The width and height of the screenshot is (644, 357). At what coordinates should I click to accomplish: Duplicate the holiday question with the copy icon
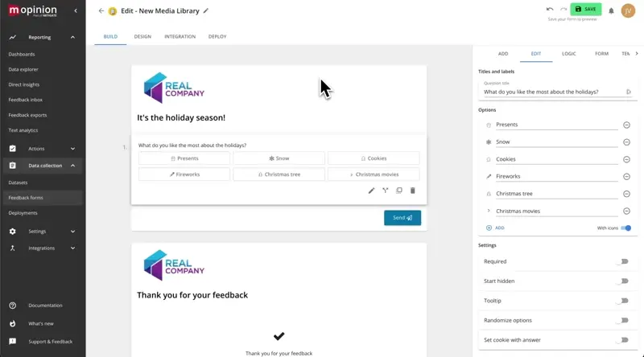[399, 191]
